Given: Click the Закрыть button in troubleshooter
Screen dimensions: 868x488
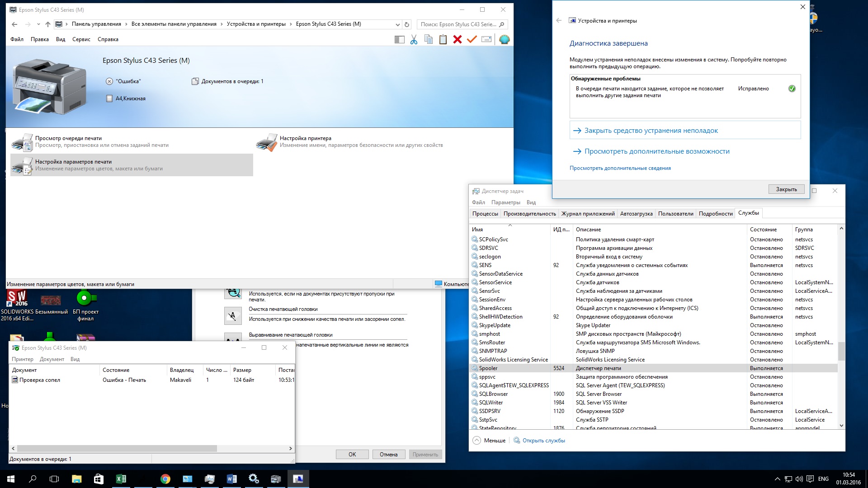Looking at the screenshot, I should pos(786,189).
